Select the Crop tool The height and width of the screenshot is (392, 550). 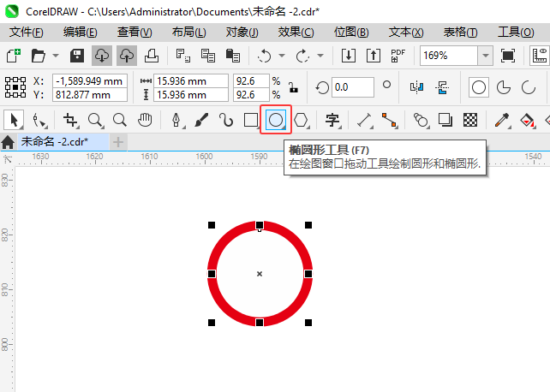click(71, 120)
